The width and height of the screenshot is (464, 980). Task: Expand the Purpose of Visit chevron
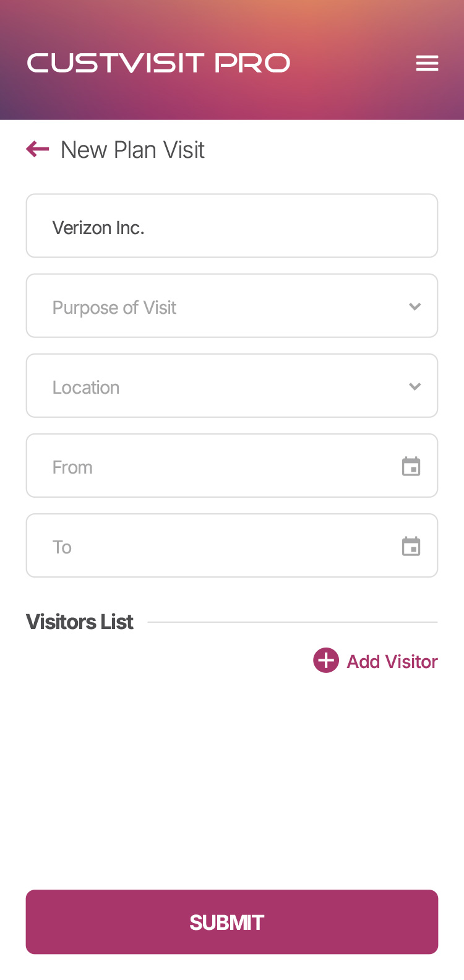pos(415,306)
